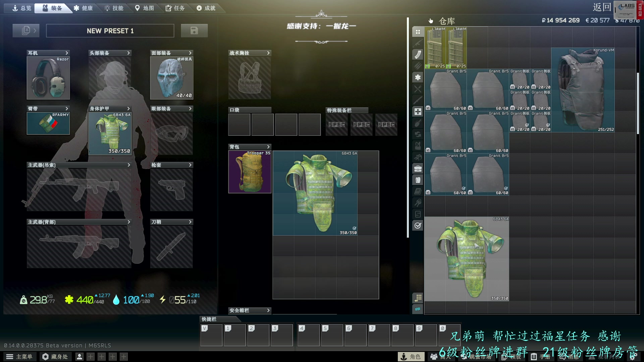Click quick bar slot 5
The image size is (644, 362).
pyautogui.click(x=332, y=335)
